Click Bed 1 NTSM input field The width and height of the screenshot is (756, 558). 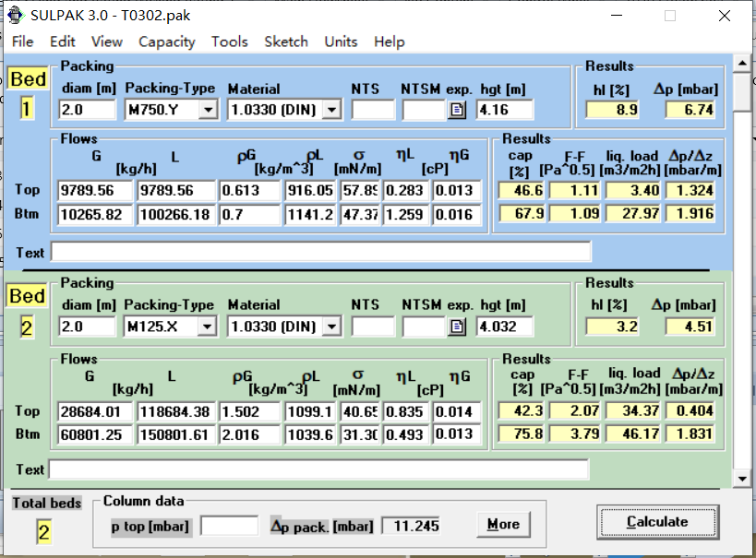point(424,110)
